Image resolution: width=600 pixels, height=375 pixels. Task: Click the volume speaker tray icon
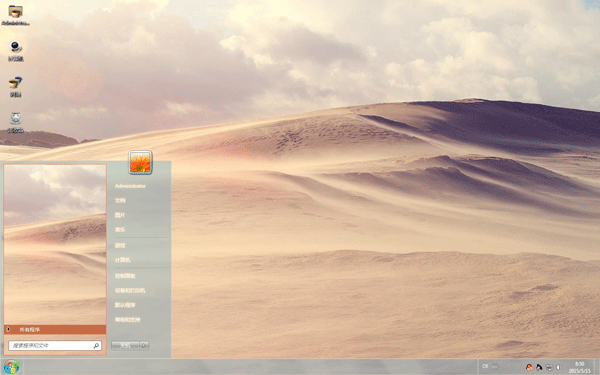(559, 367)
